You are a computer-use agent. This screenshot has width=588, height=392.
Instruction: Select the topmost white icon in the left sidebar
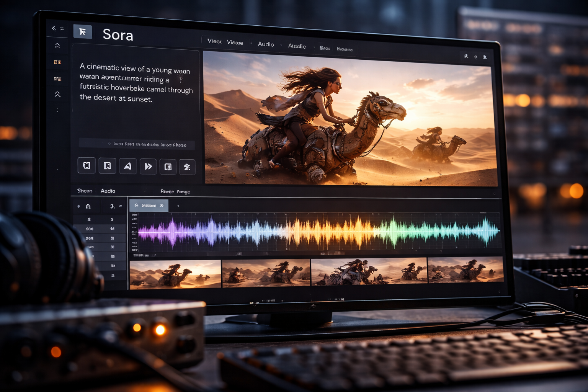[57, 46]
